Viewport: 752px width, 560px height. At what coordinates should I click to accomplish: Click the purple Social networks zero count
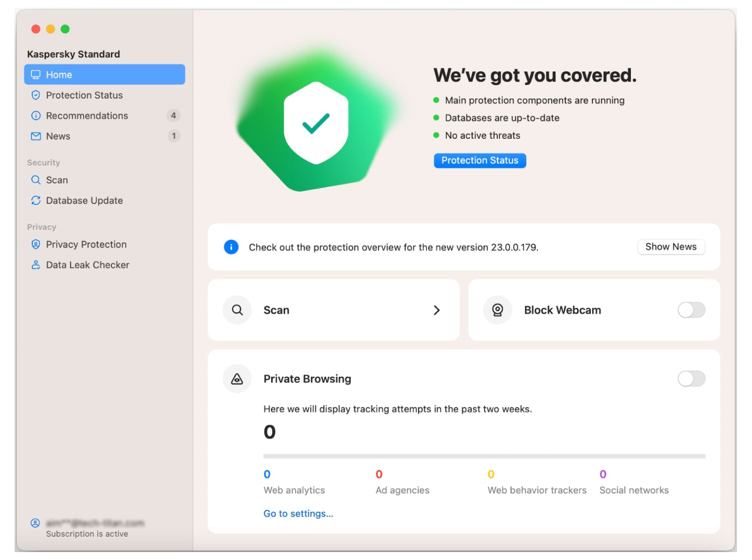click(603, 474)
